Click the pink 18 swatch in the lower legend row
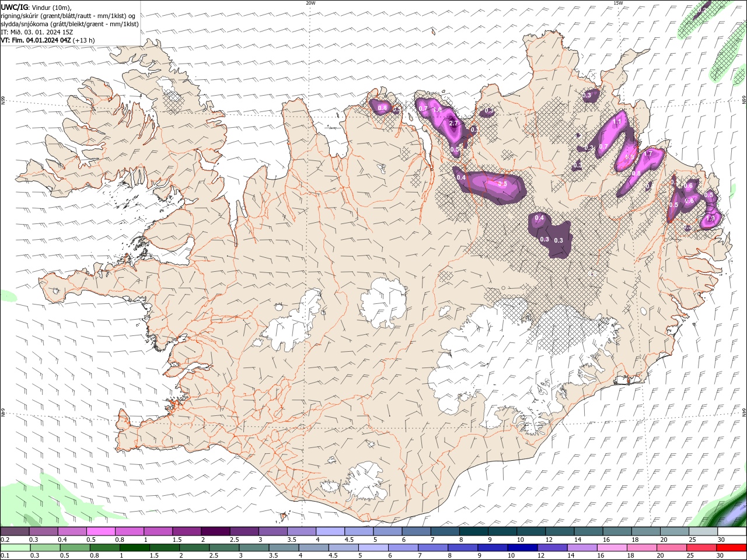Screen dimensions: 747x560 642,548
